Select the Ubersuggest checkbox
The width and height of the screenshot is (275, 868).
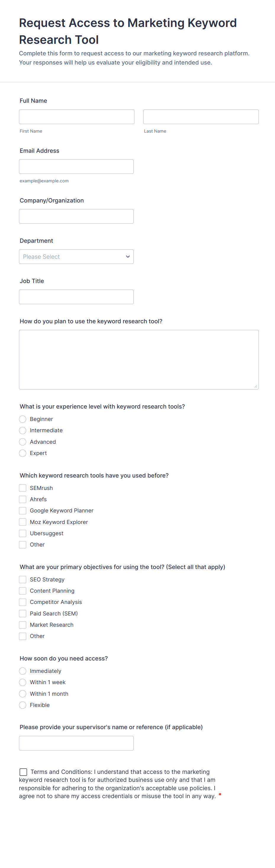22,533
